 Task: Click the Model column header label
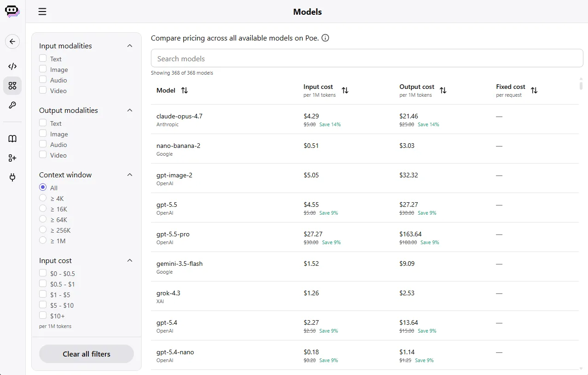coord(166,90)
